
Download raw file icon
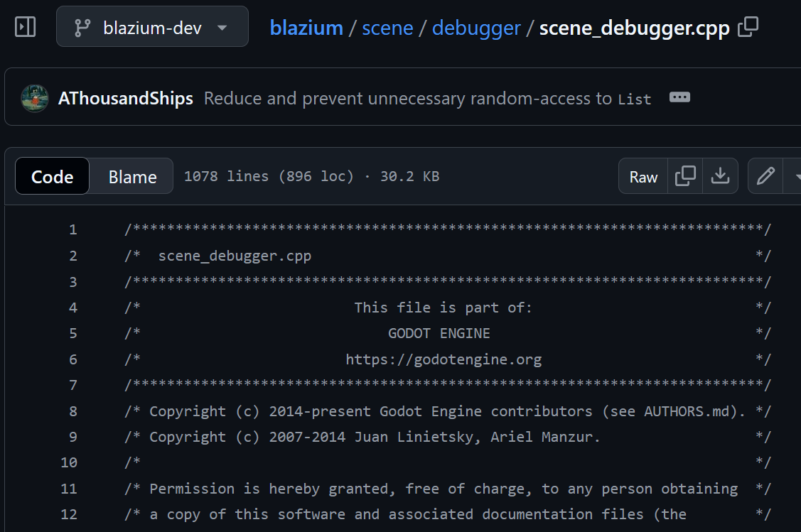point(720,176)
